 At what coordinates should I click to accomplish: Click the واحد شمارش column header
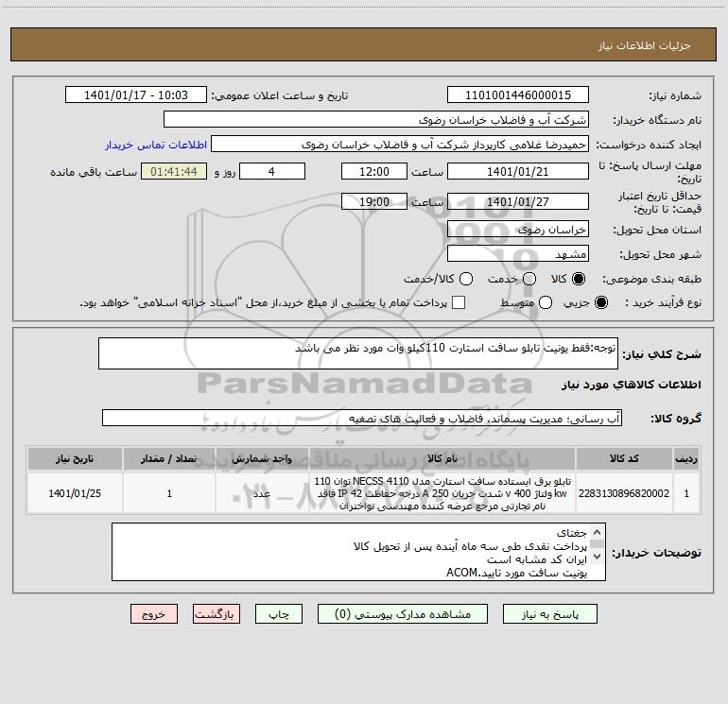262,458
